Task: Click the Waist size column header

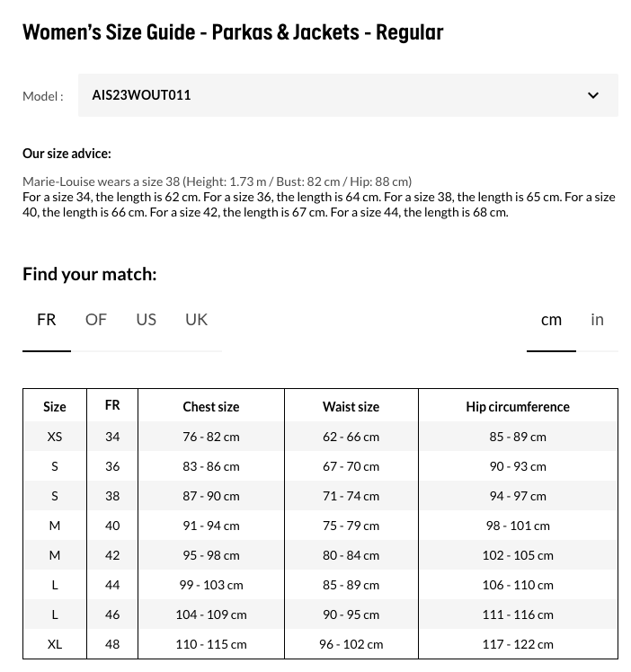Action: (x=351, y=407)
